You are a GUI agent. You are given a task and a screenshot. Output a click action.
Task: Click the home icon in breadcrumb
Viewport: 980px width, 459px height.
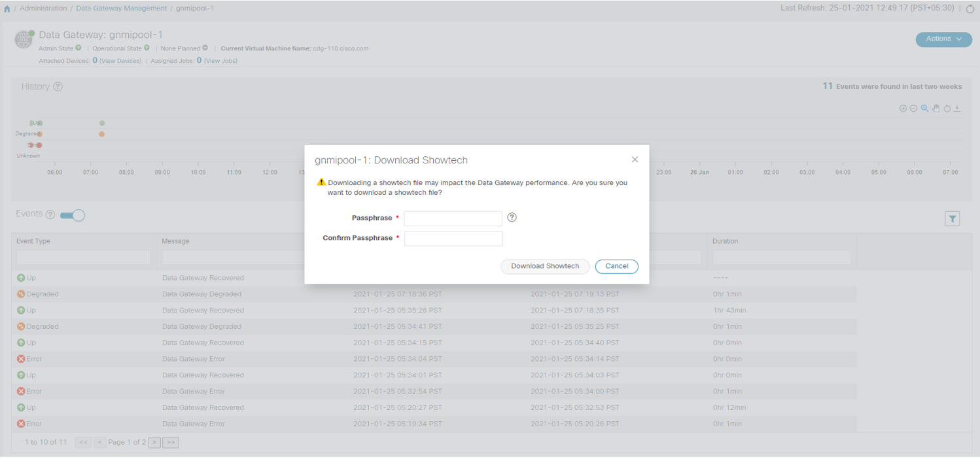click(x=7, y=8)
